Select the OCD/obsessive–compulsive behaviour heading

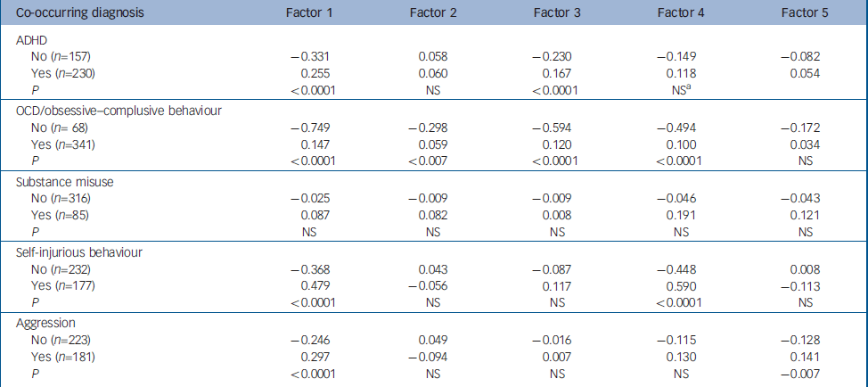pyautogui.click(x=115, y=110)
